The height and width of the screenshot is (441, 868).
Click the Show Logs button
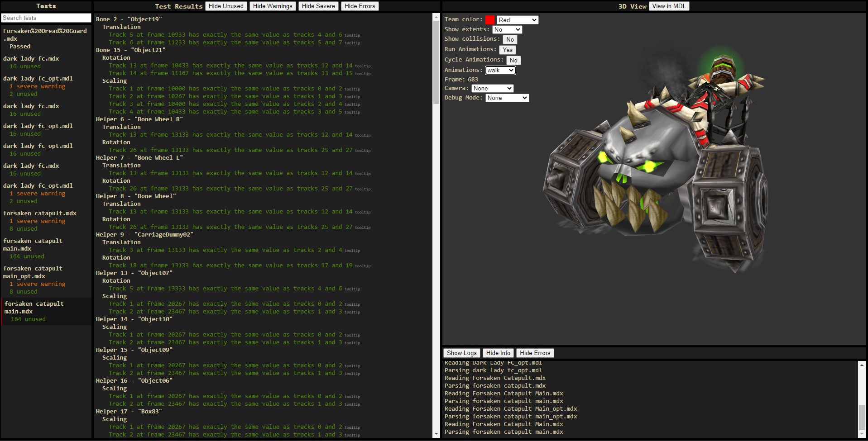[x=461, y=353]
